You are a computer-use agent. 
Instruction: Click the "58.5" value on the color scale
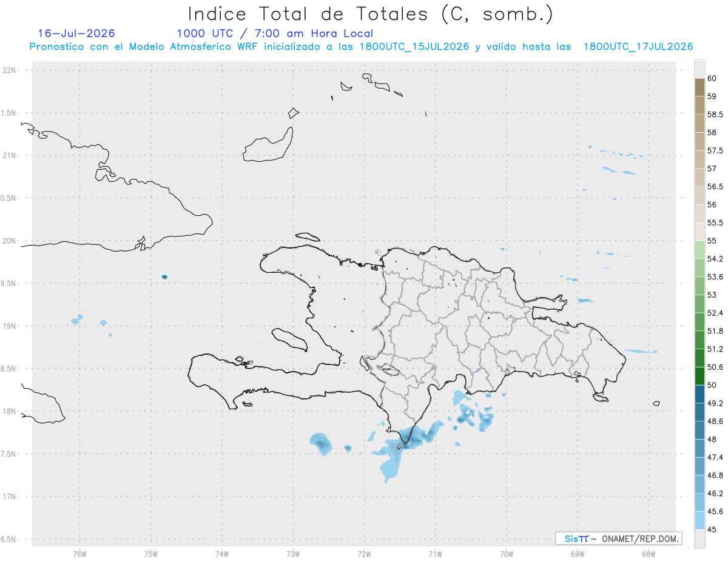(x=715, y=115)
